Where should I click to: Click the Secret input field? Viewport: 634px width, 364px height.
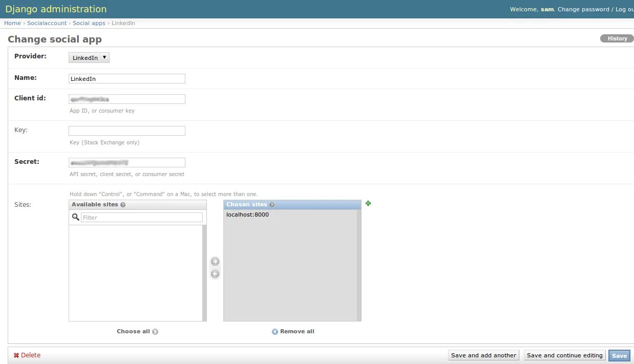(x=127, y=162)
